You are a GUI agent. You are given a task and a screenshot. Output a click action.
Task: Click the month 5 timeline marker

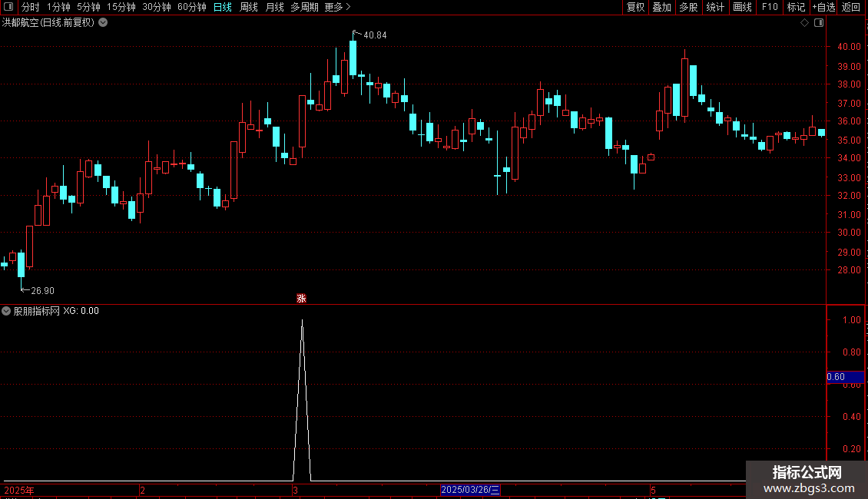point(653,490)
